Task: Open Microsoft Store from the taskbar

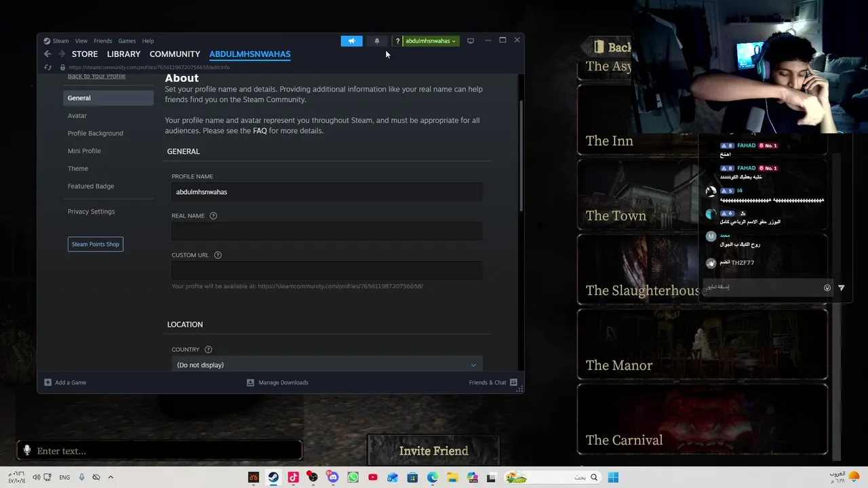Action: pos(412,477)
